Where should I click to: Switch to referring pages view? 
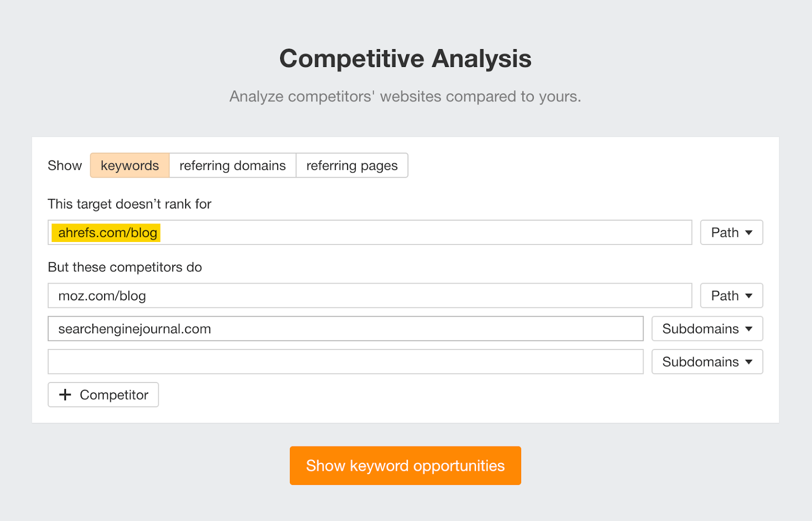pyautogui.click(x=352, y=165)
